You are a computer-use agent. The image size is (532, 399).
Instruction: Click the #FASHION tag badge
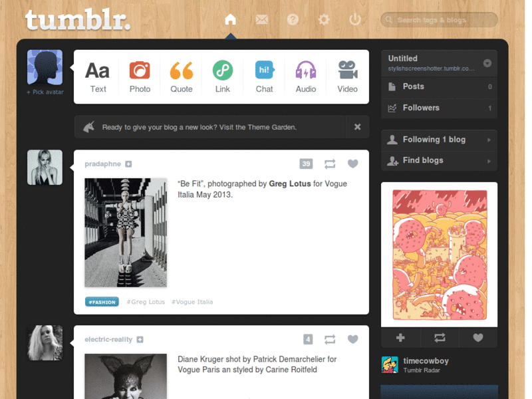(102, 302)
